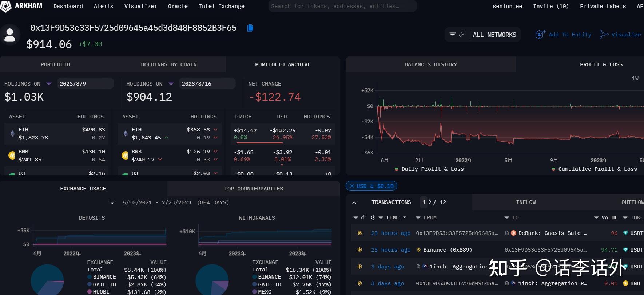Click the filter icon next to the VALUE column
This screenshot has width=644, height=295.
click(x=596, y=217)
